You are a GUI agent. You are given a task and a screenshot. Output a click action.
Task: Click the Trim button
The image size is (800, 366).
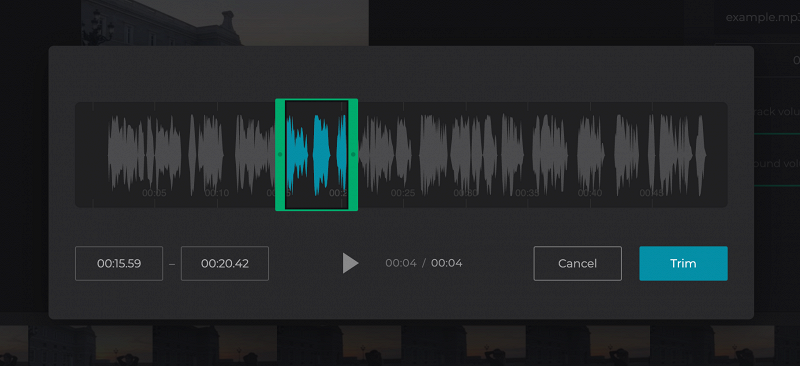[x=683, y=263]
